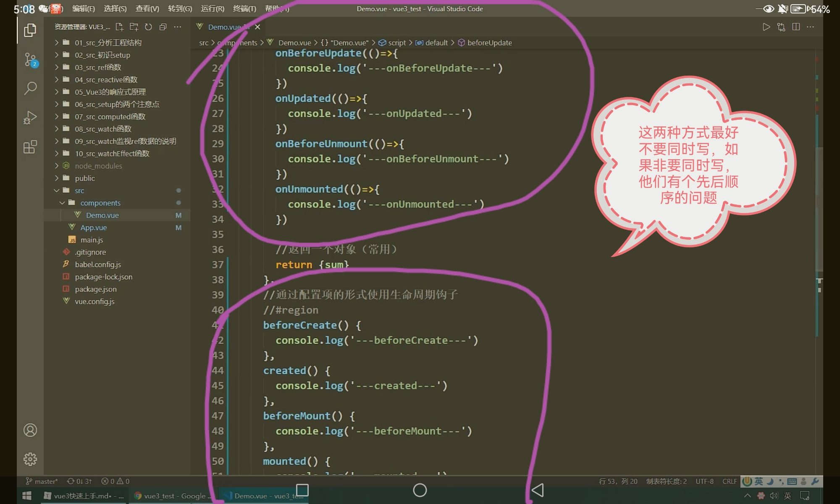Expand the 07_src_computed函数 folder
This screenshot has width=840, height=504.
click(110, 116)
